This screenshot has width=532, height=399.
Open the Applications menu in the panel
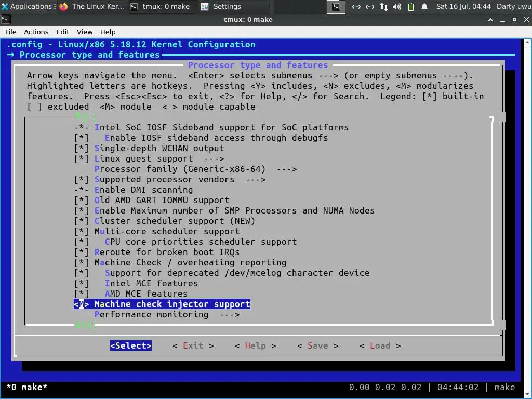[x=27, y=6]
